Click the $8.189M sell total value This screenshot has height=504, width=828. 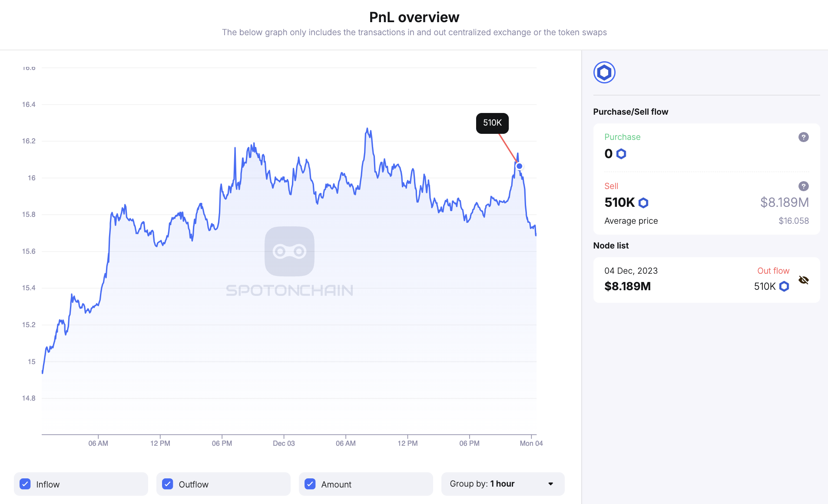[x=784, y=202]
